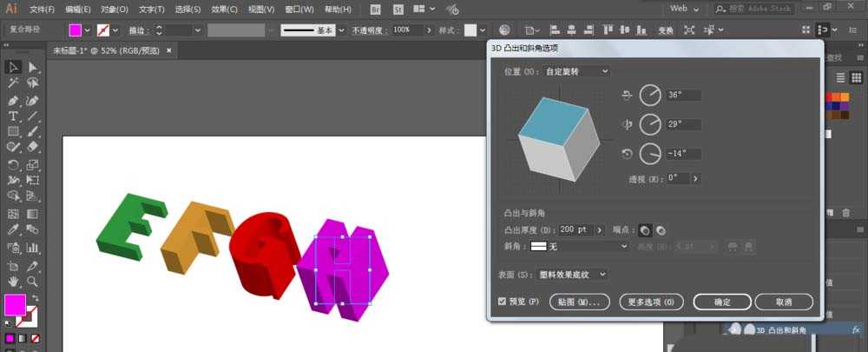Click the 确定 button
868x352 pixels.
(721, 302)
